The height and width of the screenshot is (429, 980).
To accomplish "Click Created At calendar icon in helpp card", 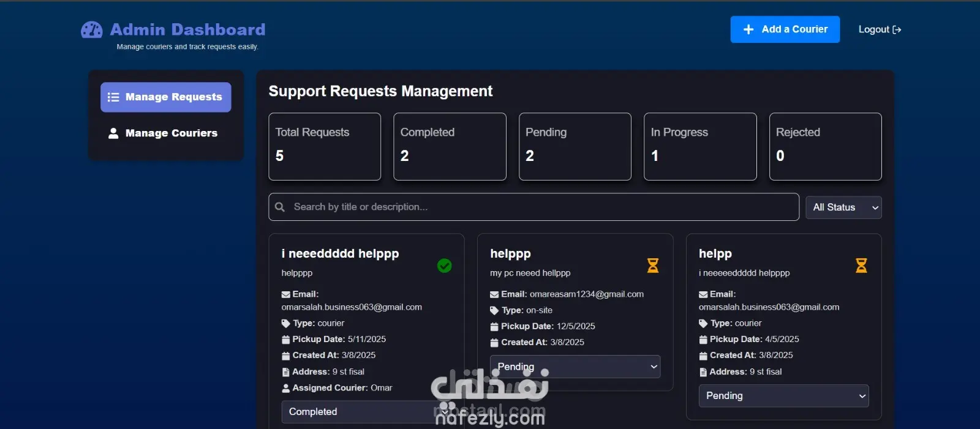I will point(703,356).
